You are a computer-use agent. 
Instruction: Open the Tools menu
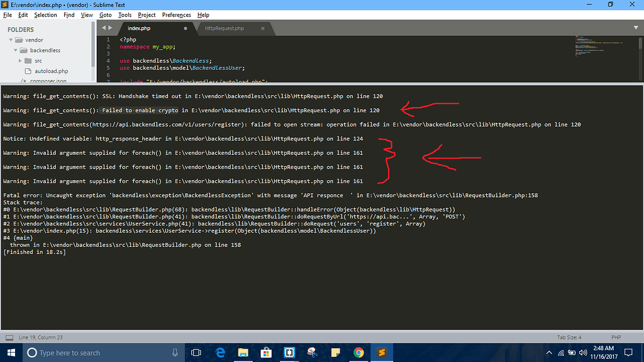click(125, 14)
